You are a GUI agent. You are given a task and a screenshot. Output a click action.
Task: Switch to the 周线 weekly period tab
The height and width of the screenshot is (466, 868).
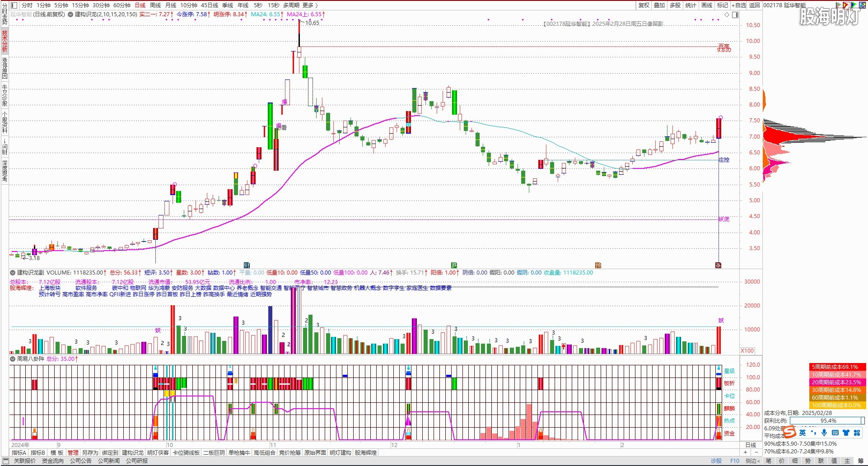pyautogui.click(x=155, y=5)
